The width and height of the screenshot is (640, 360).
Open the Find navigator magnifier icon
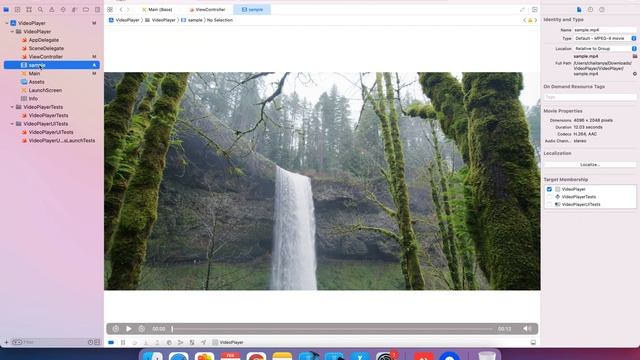(x=40, y=9)
